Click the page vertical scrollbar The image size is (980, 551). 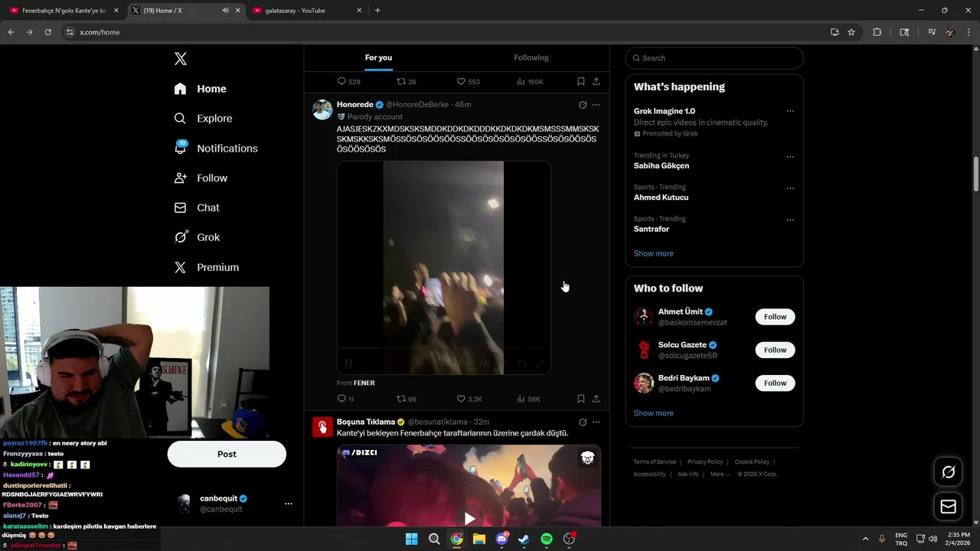click(975, 176)
